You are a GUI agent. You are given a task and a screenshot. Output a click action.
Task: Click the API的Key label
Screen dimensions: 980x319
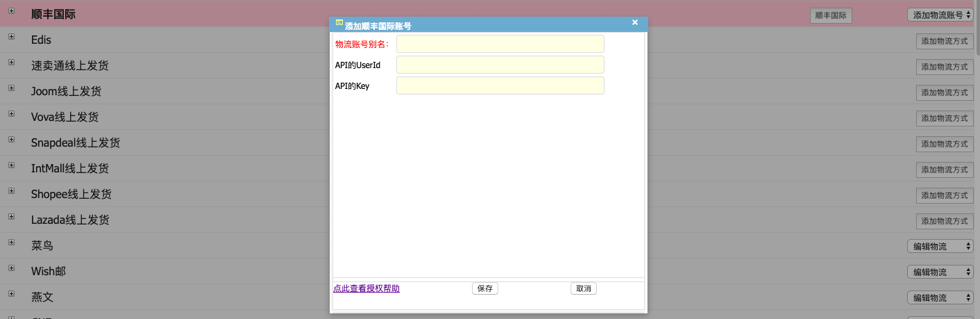tap(352, 86)
